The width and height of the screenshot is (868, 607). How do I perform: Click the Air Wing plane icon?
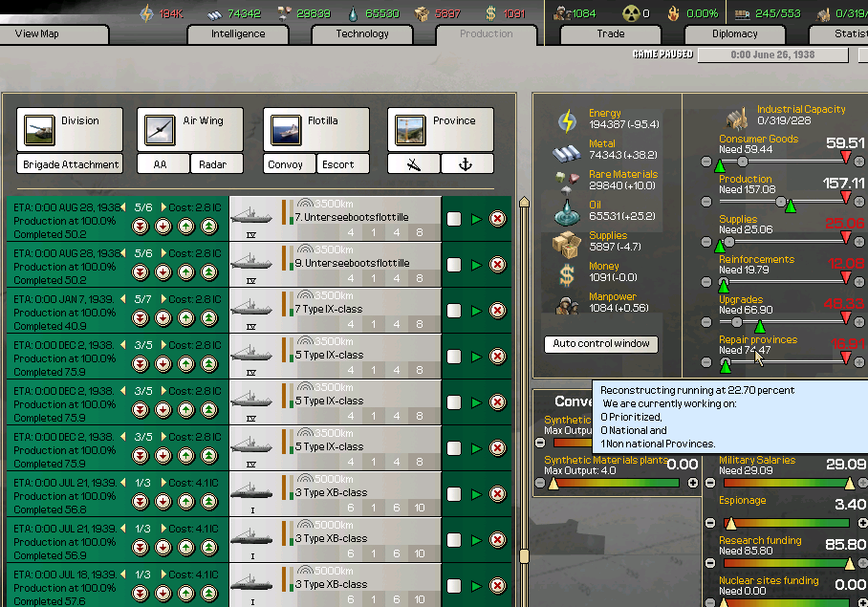click(x=160, y=129)
